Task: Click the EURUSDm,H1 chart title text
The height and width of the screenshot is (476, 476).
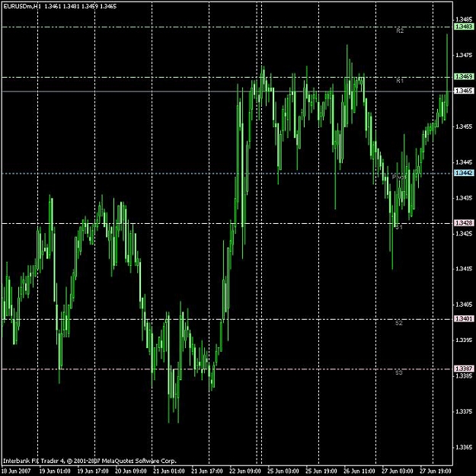Action: [21, 6]
